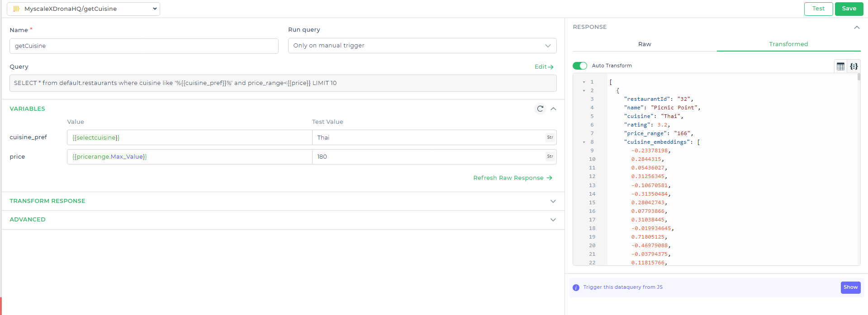Click Str type badge for cuisine_pref
This screenshot has width=868, height=315.
(x=550, y=137)
